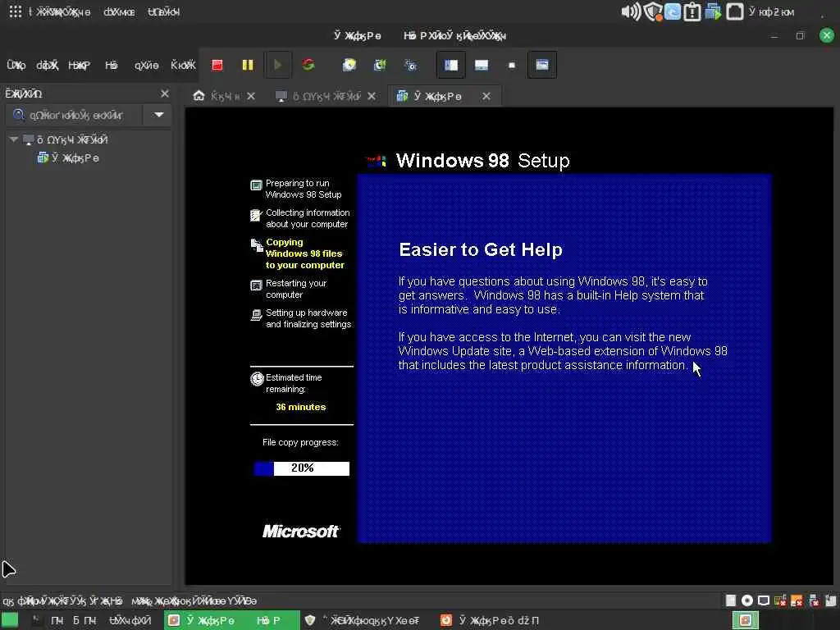Suspend the VM with the yellow pause button
840x630 pixels.
click(x=248, y=65)
